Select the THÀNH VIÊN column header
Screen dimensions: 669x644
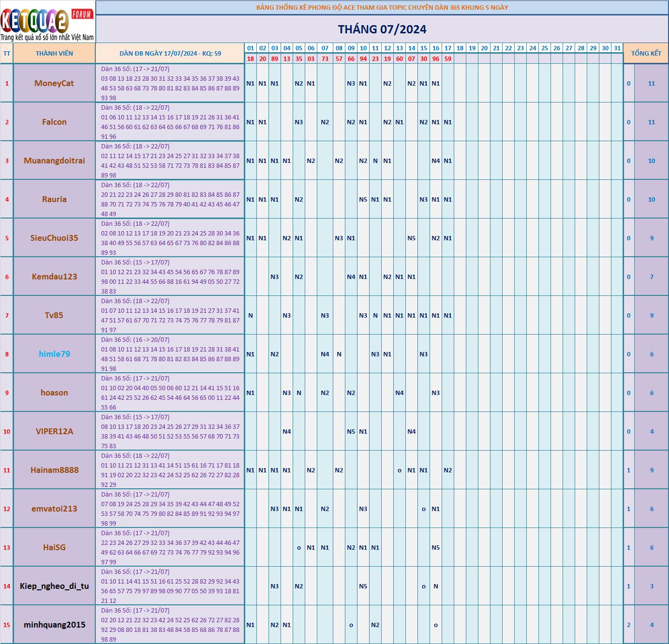pyautogui.click(x=54, y=53)
